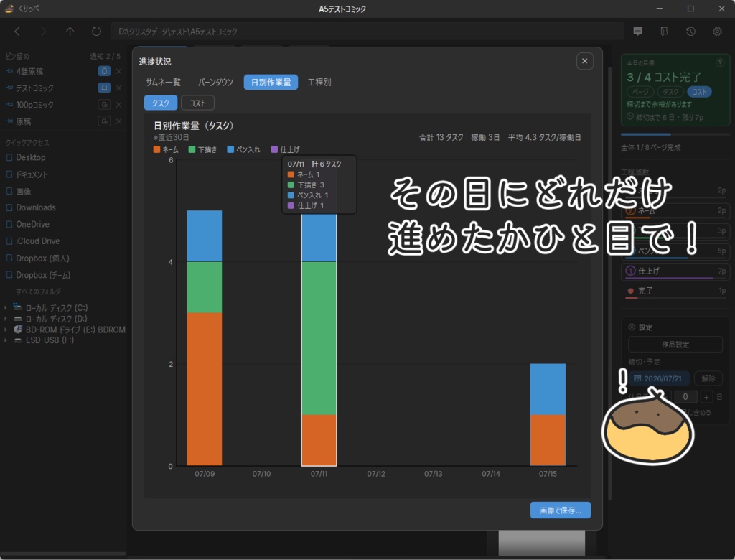Select コスト goal unit pill in sidebar
This screenshot has height=560, width=735.
(699, 92)
